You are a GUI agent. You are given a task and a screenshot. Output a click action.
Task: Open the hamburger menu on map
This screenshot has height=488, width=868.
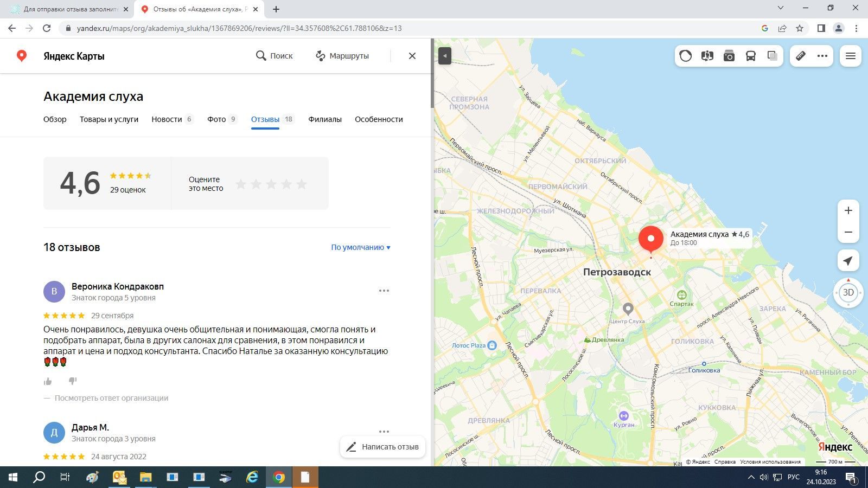coord(850,56)
